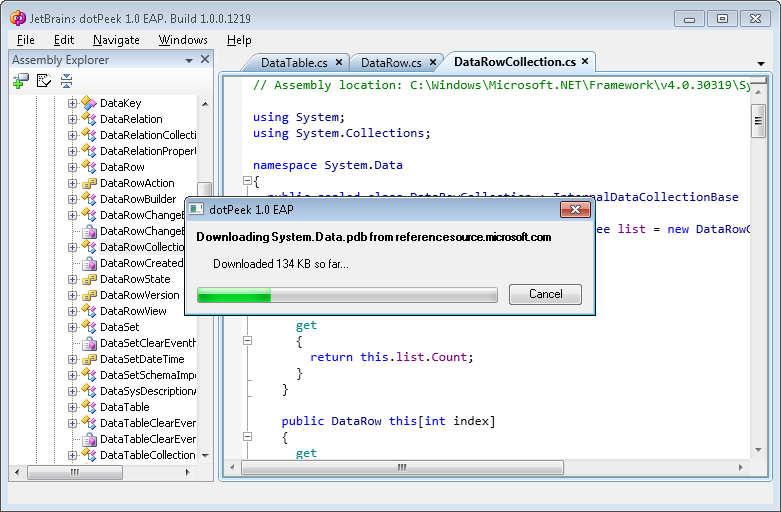781x512 pixels.
Task: Open the Windows menu
Action: coord(183,40)
